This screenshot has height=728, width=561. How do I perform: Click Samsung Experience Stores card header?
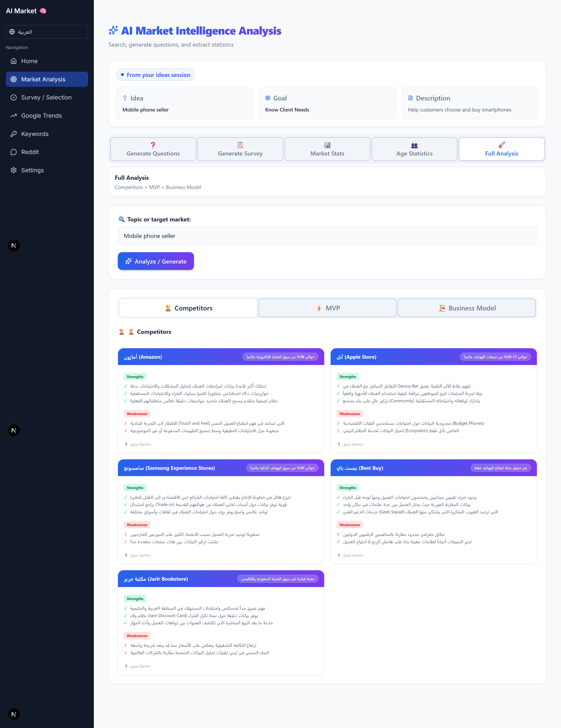click(221, 468)
